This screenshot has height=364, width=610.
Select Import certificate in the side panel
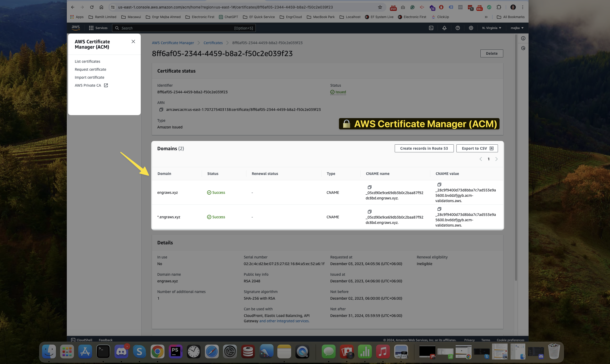(89, 77)
